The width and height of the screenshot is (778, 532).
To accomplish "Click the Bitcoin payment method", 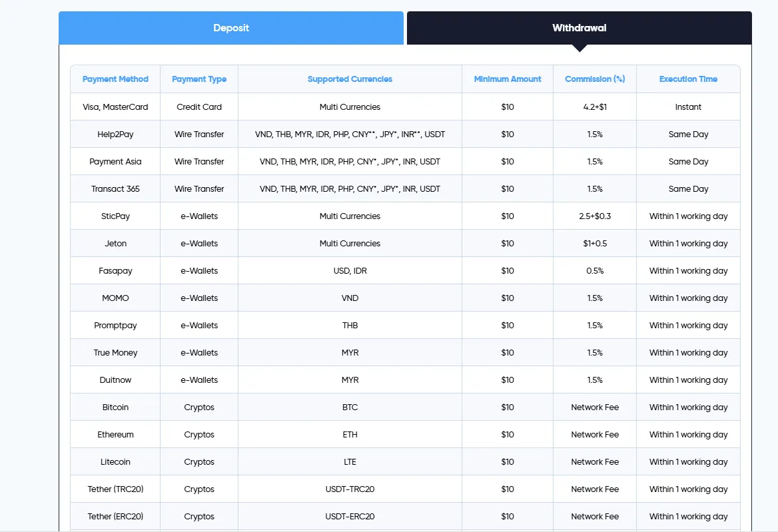I will [x=115, y=407].
